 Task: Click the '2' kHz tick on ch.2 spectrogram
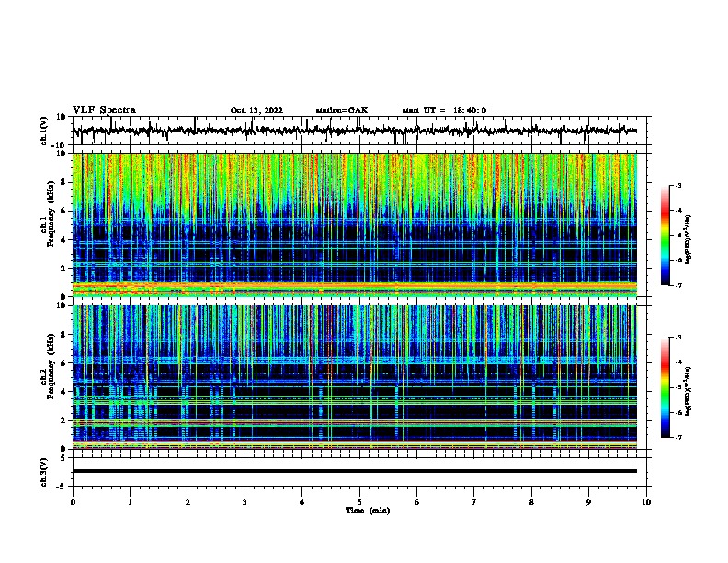(x=64, y=420)
